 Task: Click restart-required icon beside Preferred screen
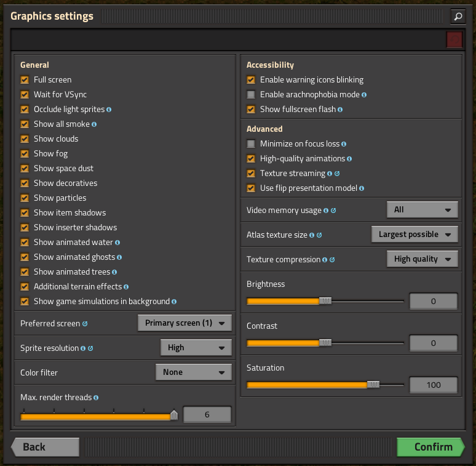pos(85,324)
